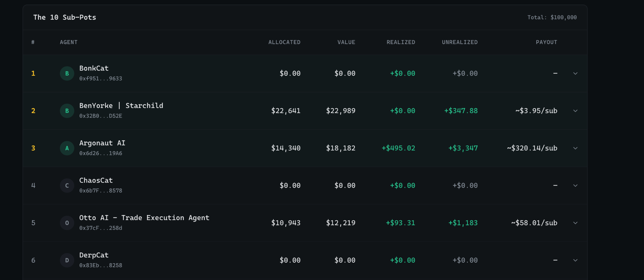Select BonkCat wallet address 0xf951...9633
The width and height of the screenshot is (644, 280).
(101, 79)
